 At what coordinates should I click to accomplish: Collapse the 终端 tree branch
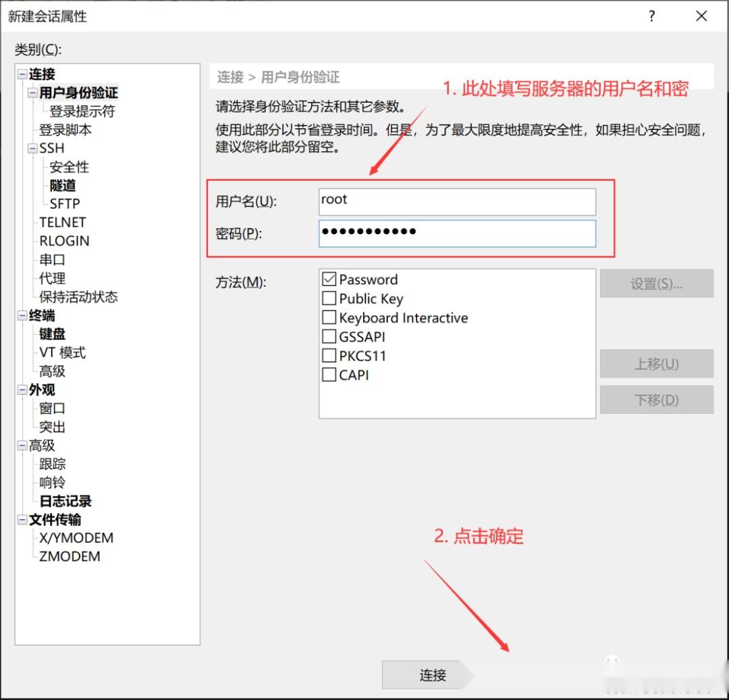pos(22,315)
